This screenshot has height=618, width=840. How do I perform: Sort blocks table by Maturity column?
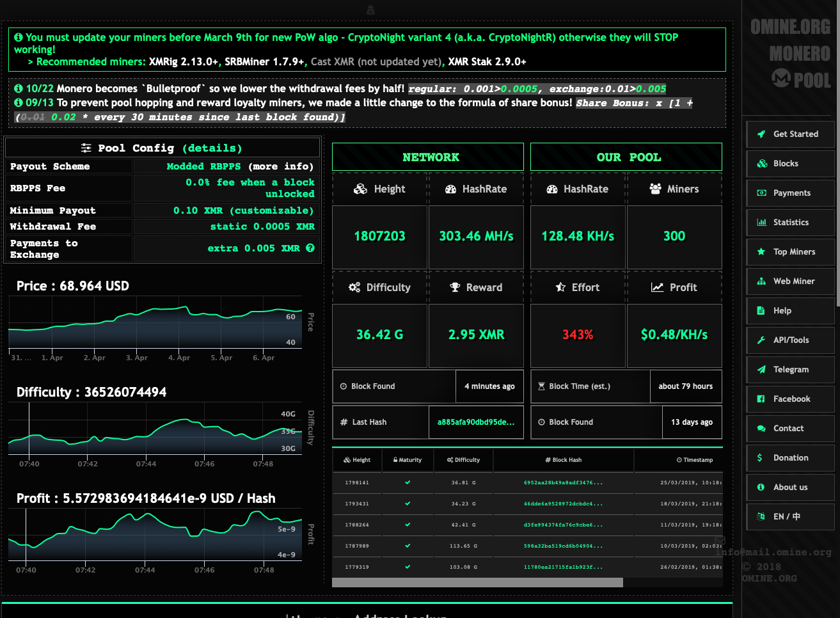click(x=408, y=460)
